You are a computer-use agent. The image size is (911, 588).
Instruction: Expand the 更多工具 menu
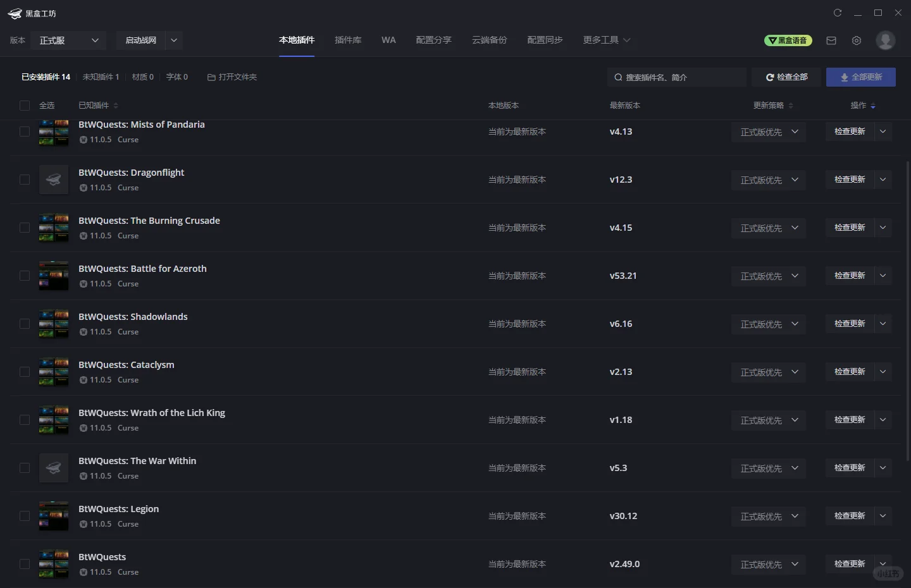click(x=607, y=40)
